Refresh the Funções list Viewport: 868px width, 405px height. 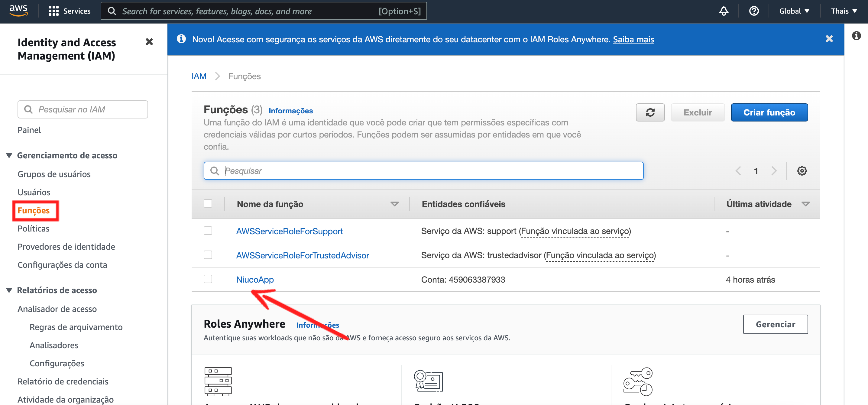pos(650,112)
